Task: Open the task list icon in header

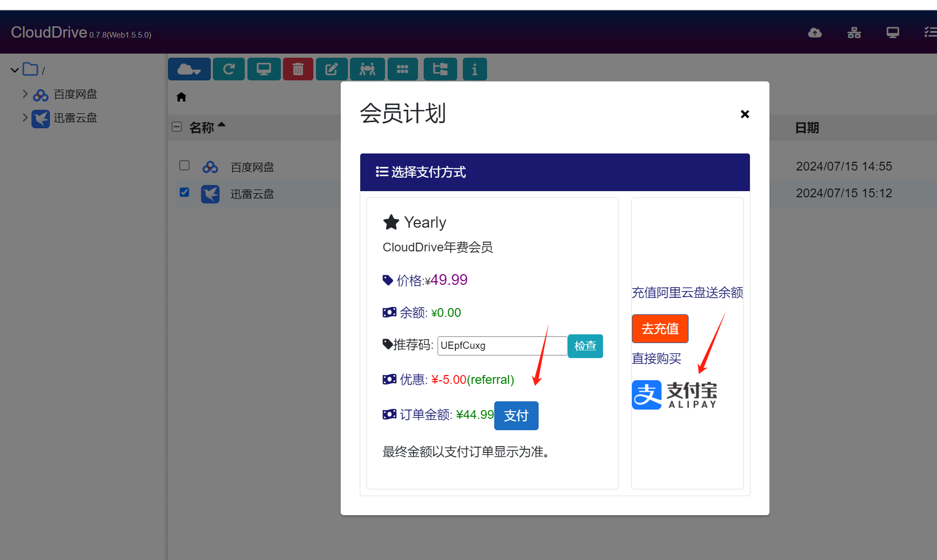Action: point(930,32)
